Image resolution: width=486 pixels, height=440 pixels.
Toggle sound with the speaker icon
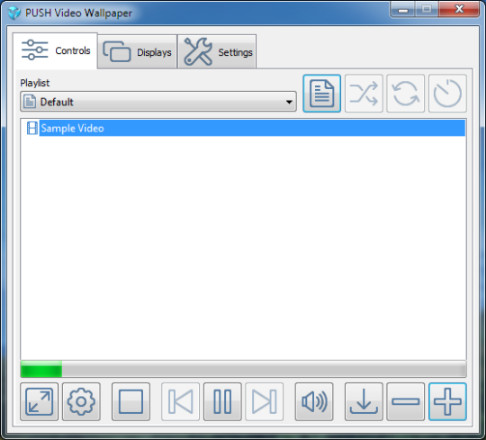click(314, 402)
